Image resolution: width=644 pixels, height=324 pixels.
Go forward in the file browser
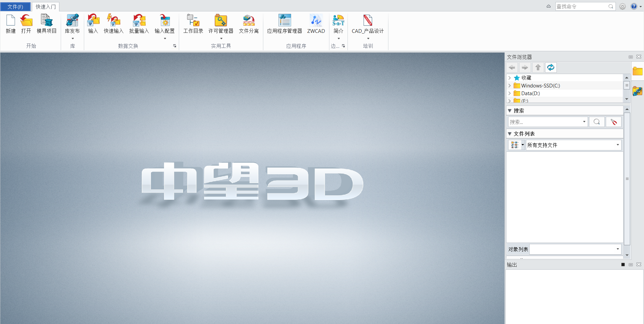click(x=525, y=68)
